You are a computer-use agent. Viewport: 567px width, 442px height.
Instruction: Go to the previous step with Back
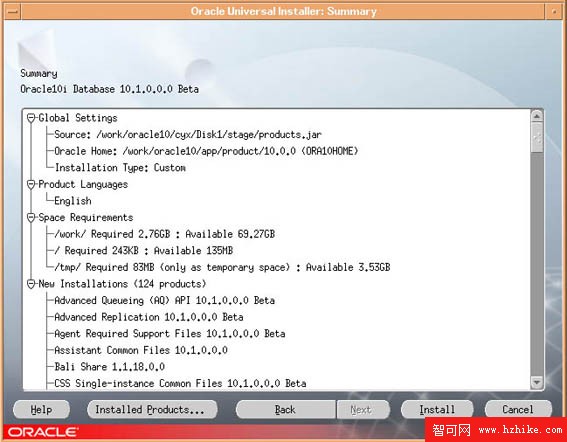click(285, 409)
